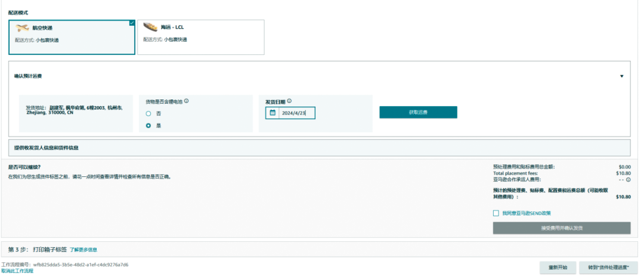644x280 pixels.
Task: Click the 是否可以继续? heading
Action: point(24,167)
